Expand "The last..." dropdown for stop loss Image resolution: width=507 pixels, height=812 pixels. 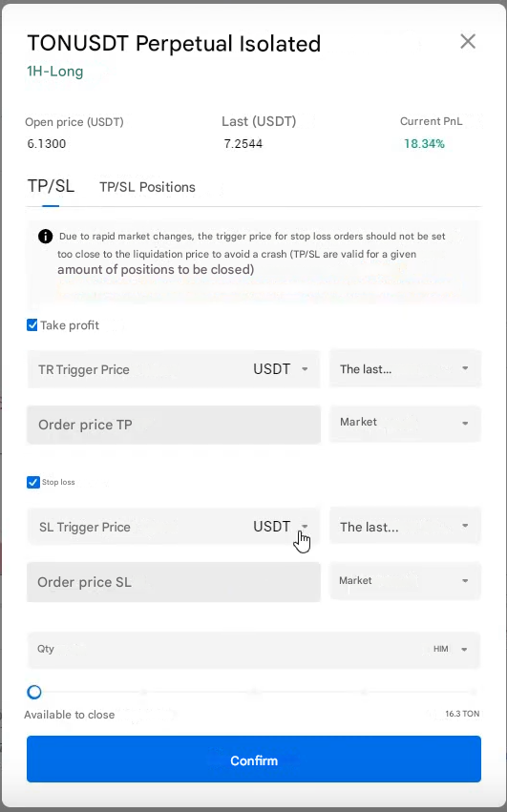coord(405,526)
